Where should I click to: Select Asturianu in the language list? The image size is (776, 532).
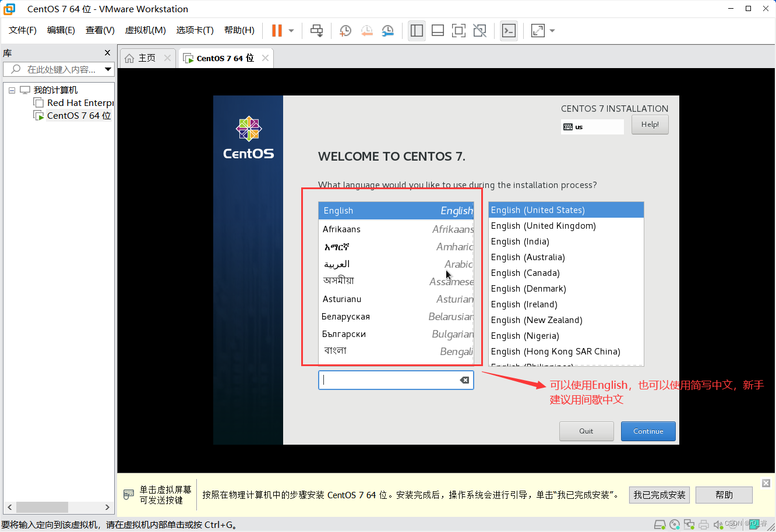(396, 299)
